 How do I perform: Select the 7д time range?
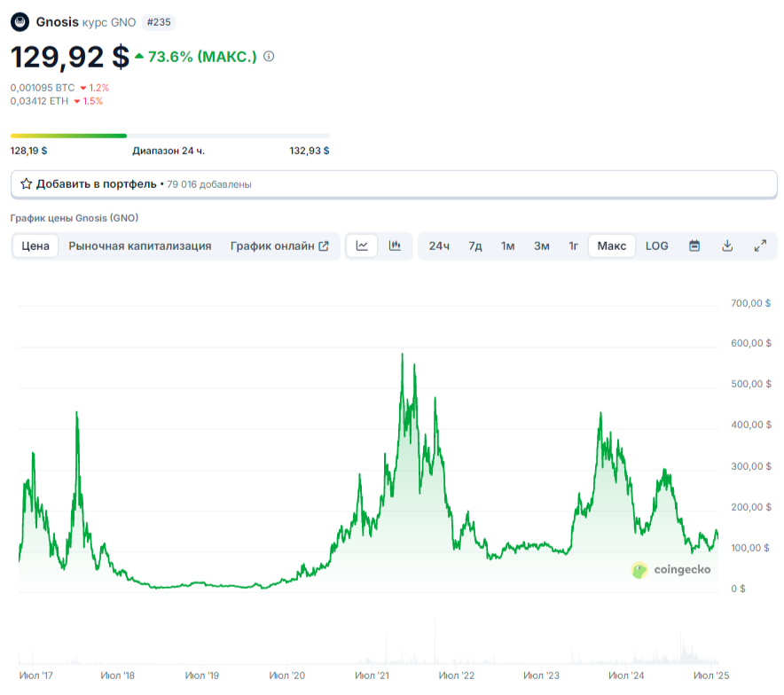tap(475, 246)
